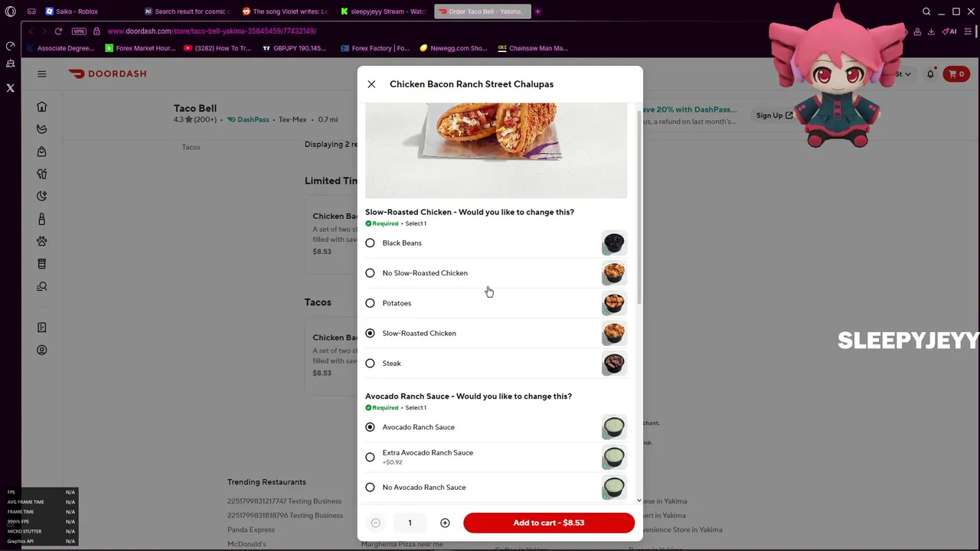Open the Forex Factory bookmark
Screen dimensions: 980x551
375,48
